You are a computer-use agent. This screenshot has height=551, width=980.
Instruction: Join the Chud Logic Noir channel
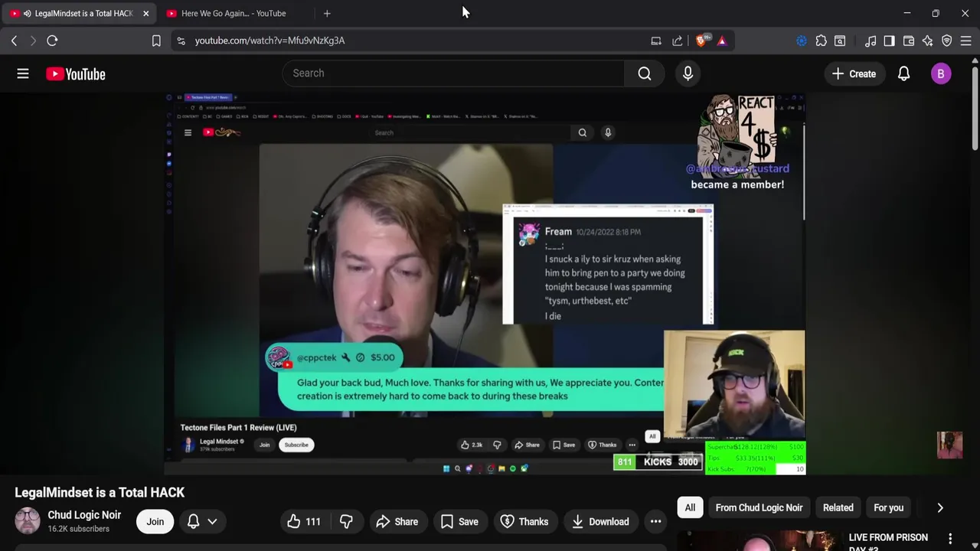point(155,522)
